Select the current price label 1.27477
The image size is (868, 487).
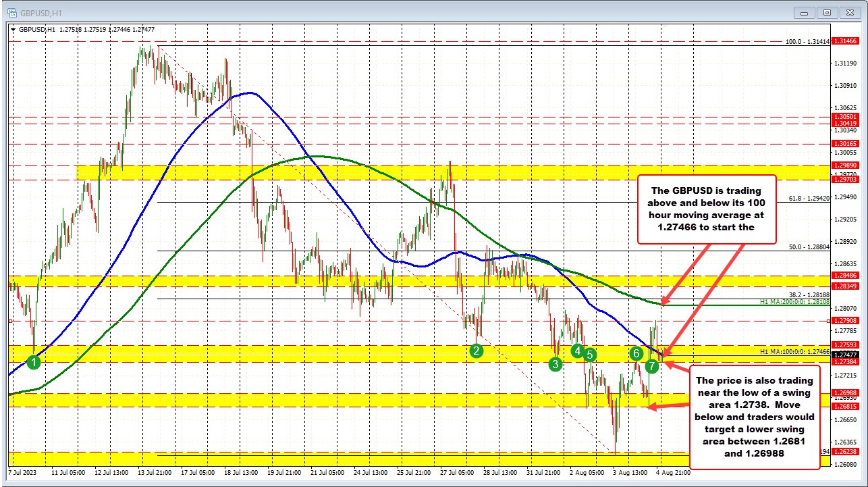(x=846, y=355)
